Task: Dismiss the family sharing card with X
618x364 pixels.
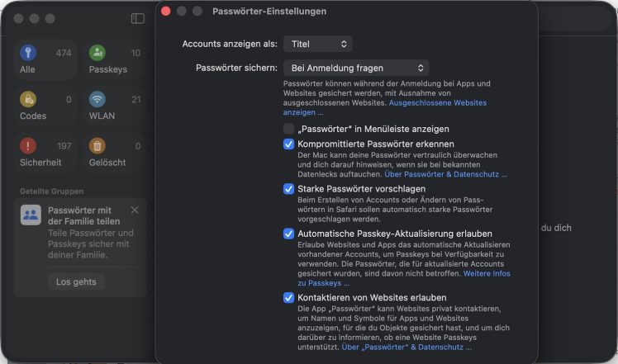Action: coord(135,210)
